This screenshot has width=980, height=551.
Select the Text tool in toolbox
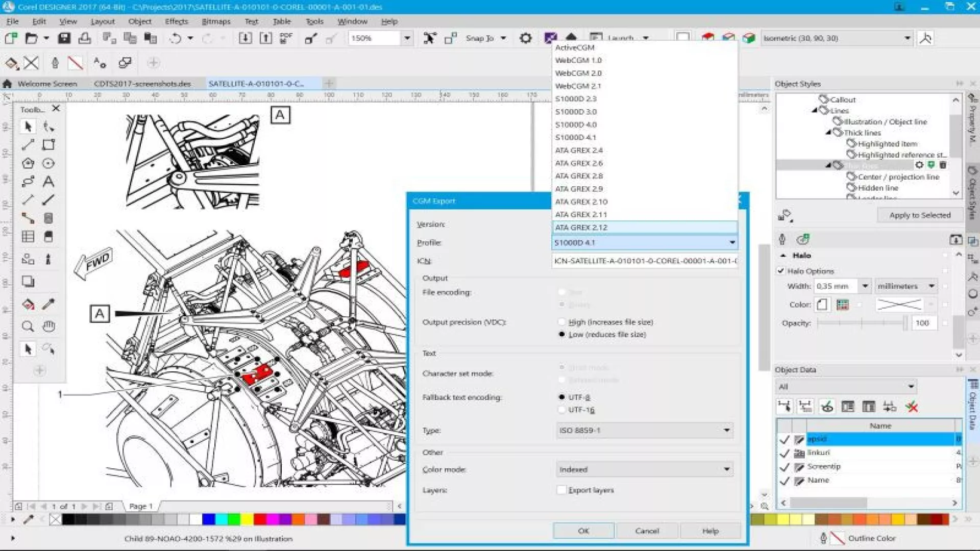pyautogui.click(x=48, y=182)
